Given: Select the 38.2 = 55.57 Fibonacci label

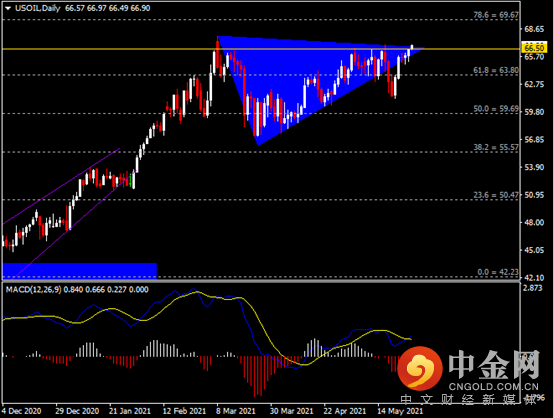Looking at the screenshot, I should [x=496, y=147].
